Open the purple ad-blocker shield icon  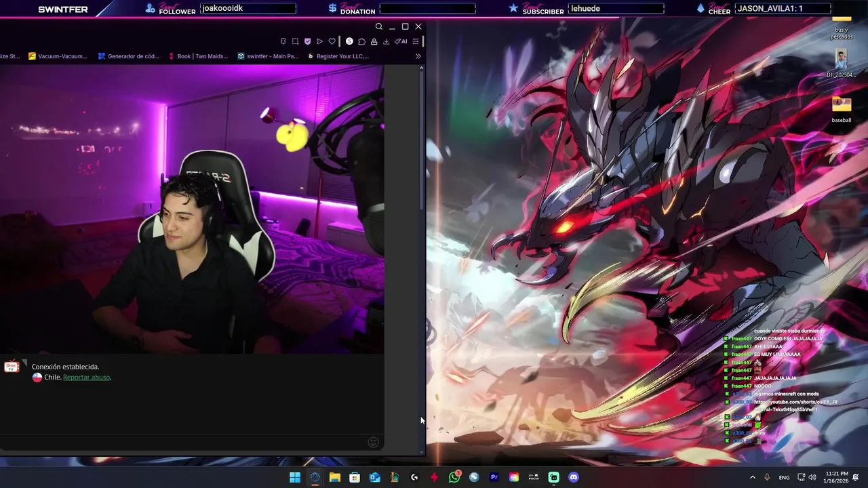click(x=307, y=41)
